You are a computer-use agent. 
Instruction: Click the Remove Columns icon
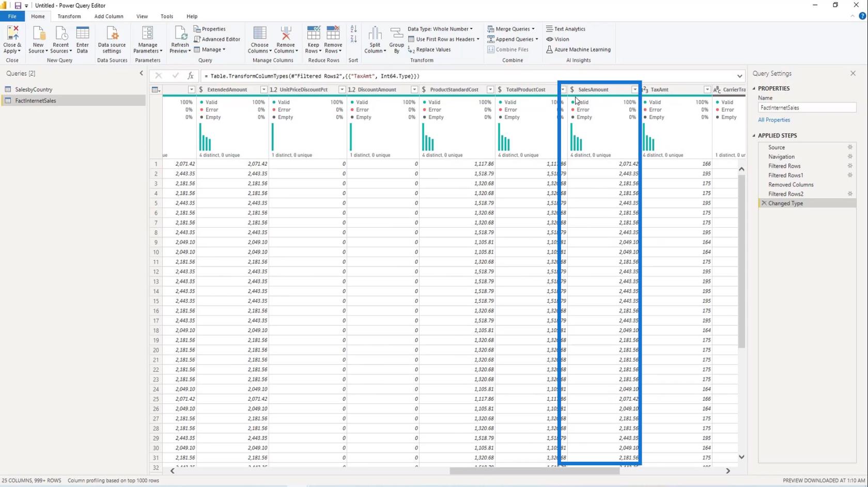click(x=286, y=33)
